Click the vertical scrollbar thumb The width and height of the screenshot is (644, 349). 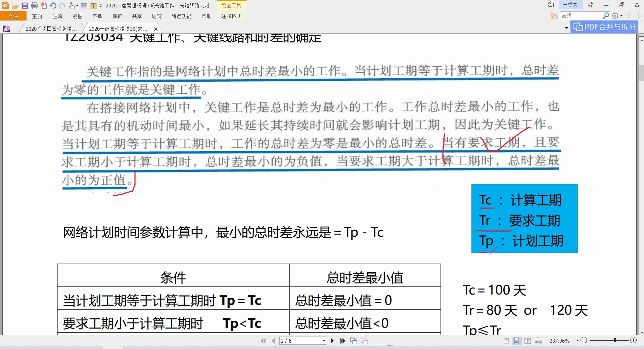coord(641,72)
